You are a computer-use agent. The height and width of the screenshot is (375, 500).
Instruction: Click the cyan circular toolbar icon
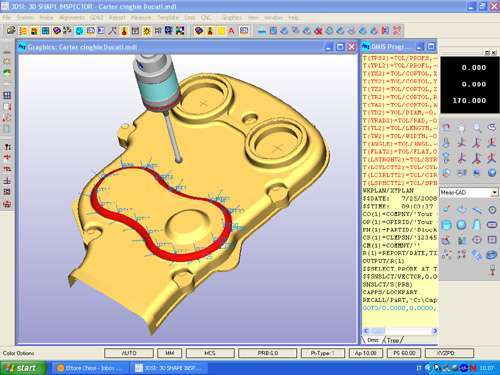pos(79,31)
